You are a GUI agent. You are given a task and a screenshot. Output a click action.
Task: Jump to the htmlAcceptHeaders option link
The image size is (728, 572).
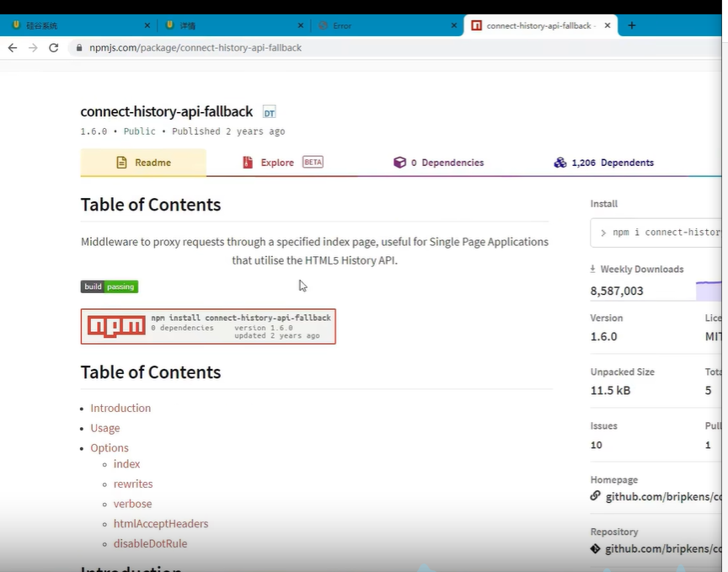(x=161, y=524)
